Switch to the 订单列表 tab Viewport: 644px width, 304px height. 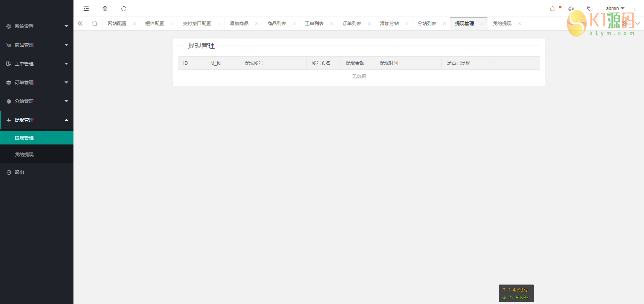[352, 23]
